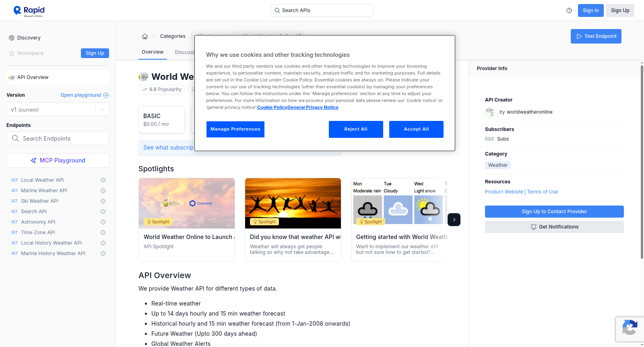Open the Cookie Policy link
Screen dimensions: 644x347
[x=272, y=107]
